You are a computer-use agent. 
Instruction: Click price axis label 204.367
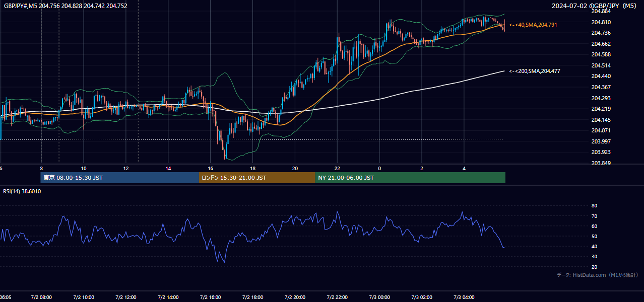click(x=601, y=87)
